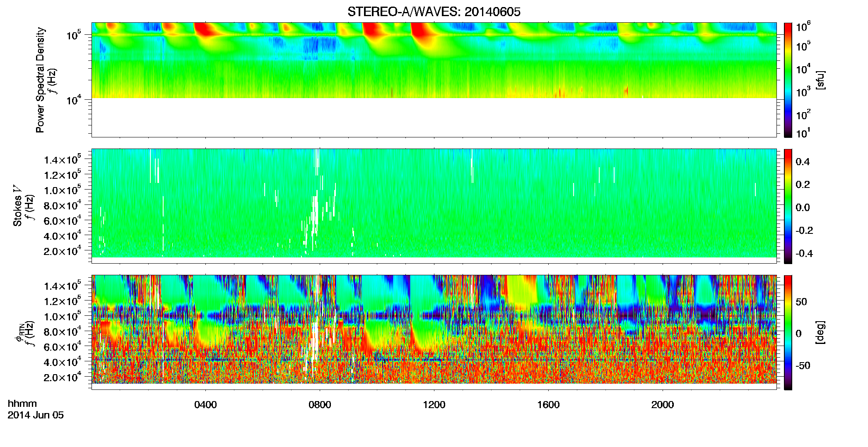
Task: Click 1.4×10^5 tick in Stokes V panel
Action: click(x=63, y=159)
